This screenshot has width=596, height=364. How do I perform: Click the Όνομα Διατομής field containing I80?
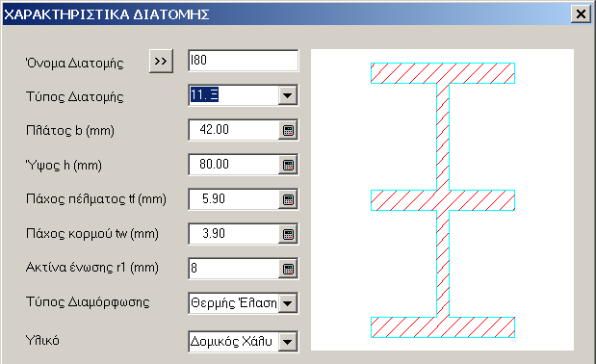tap(244, 61)
